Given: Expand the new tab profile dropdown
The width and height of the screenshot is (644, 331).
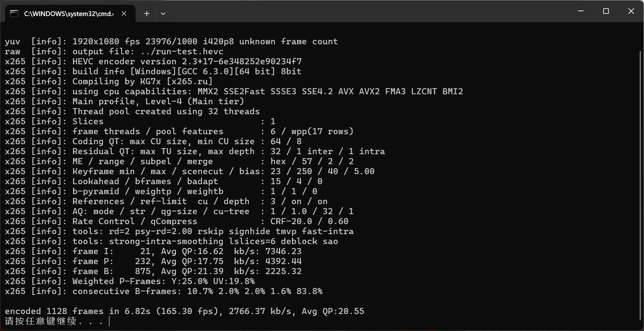Looking at the screenshot, I should [x=163, y=13].
